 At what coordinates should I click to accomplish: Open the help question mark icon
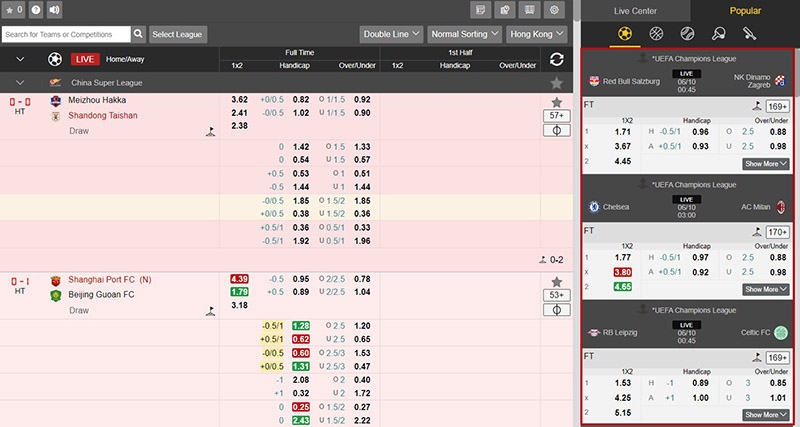(35, 11)
